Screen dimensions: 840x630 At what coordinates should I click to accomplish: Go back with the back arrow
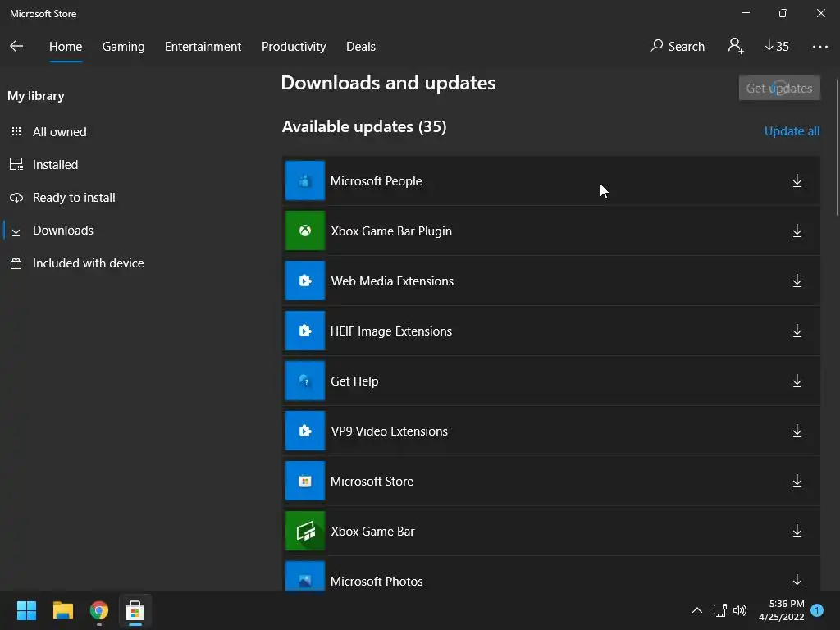click(16, 46)
